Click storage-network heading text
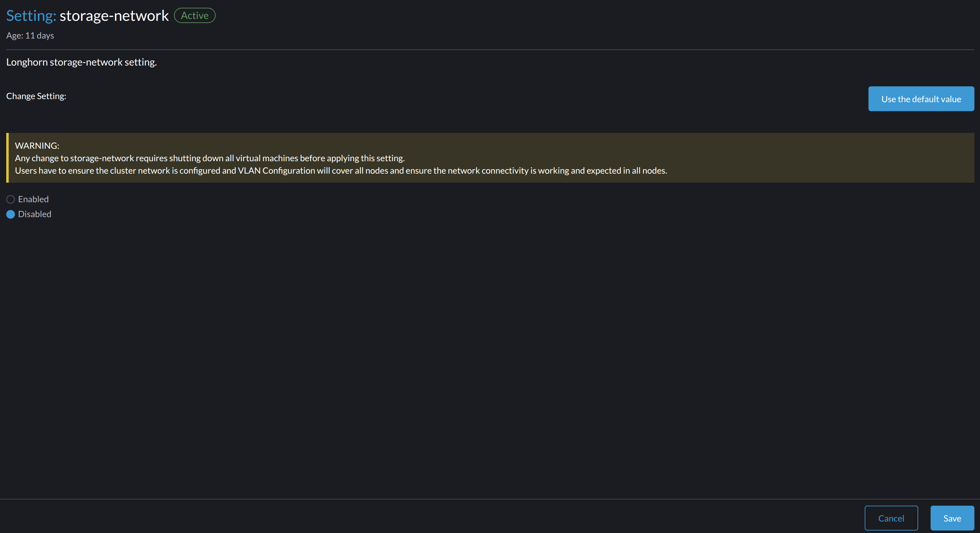This screenshot has height=533, width=980. pos(113,15)
